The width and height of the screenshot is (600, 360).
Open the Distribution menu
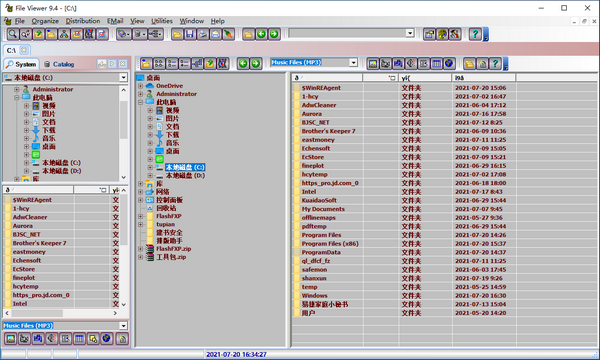pos(83,21)
